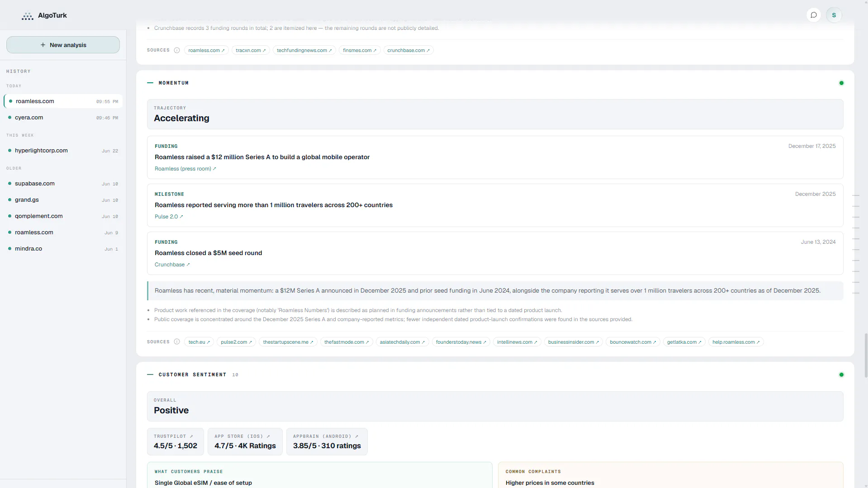The image size is (868, 488).
Task: Open help.roamless.com source chip
Action: [736, 342]
